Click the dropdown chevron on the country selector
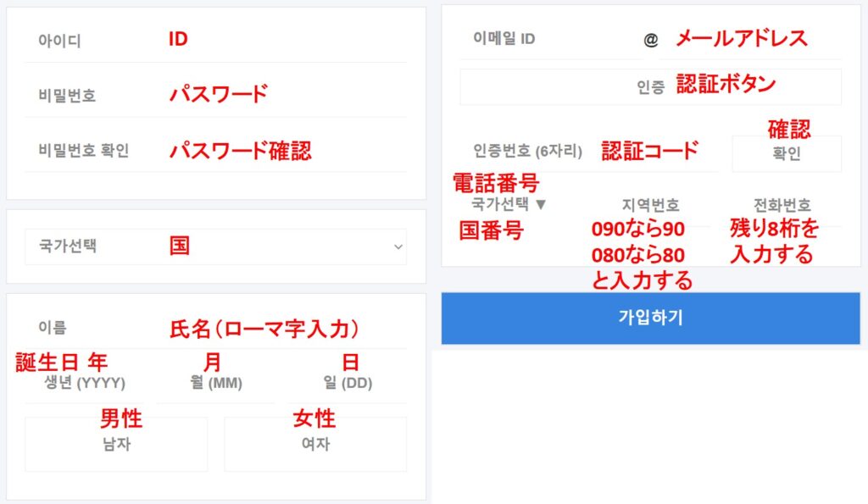The height and width of the screenshot is (504, 868). [x=398, y=245]
